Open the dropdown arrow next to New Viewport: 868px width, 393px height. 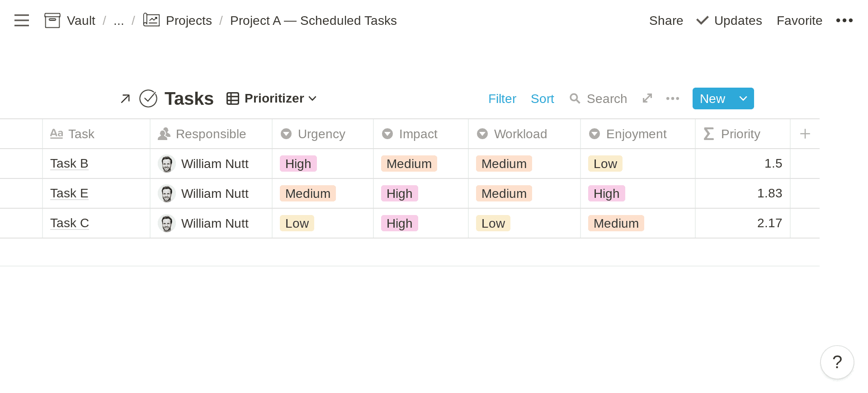[743, 98]
